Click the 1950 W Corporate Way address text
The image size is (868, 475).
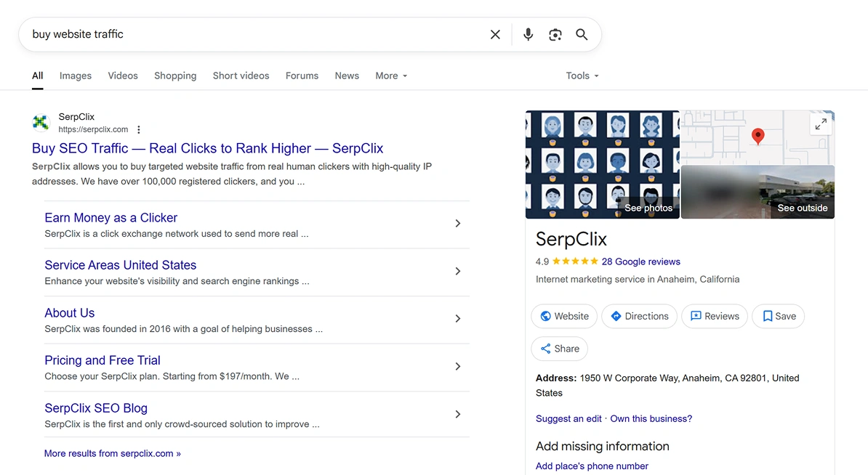pyautogui.click(x=667, y=386)
